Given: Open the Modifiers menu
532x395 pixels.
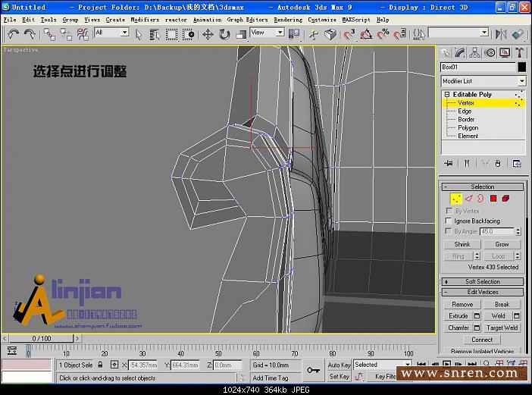Looking at the screenshot, I should coord(145,20).
